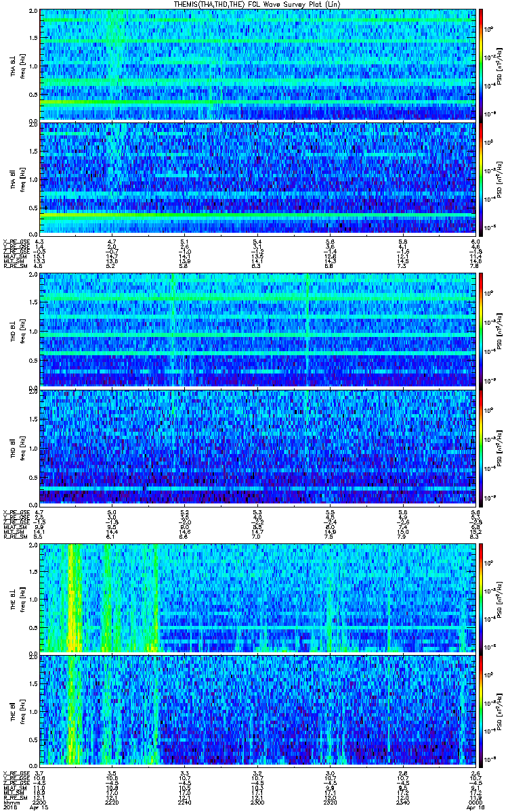Select the THA B-parallel spectrogram panel
508x812 pixels.
click(x=256, y=178)
